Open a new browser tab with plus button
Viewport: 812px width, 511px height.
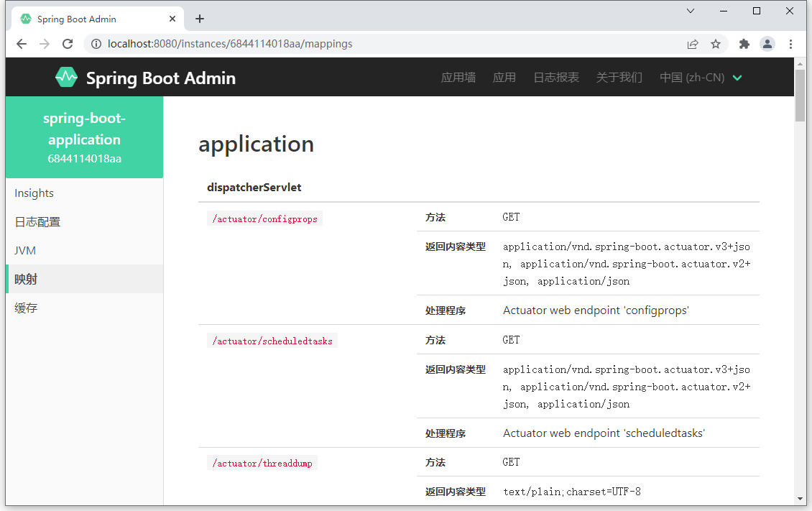(200, 19)
